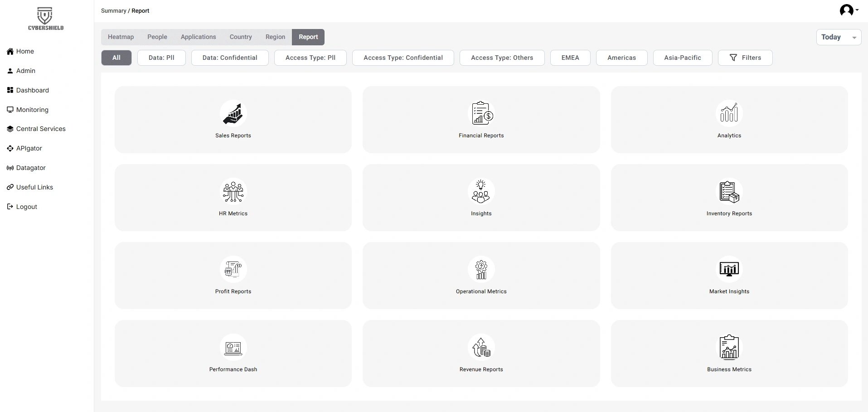Screen dimensions: 868x412
Task: Go to Central Services in sidebar
Action: [41, 129]
